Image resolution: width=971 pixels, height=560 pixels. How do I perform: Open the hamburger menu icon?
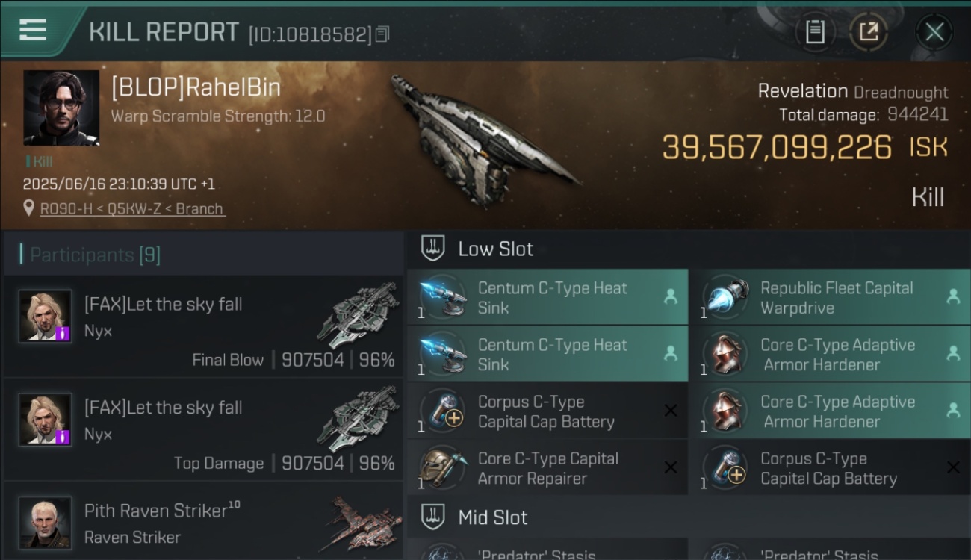coord(32,30)
